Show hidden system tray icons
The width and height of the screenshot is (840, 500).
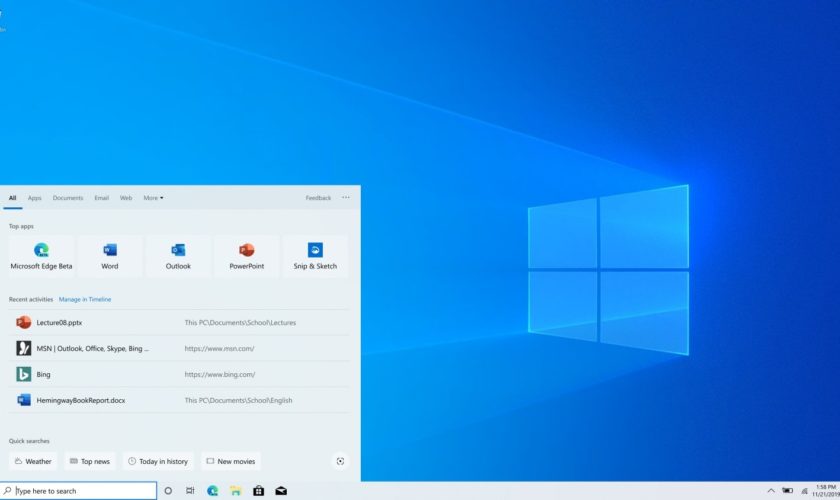[x=770, y=491]
